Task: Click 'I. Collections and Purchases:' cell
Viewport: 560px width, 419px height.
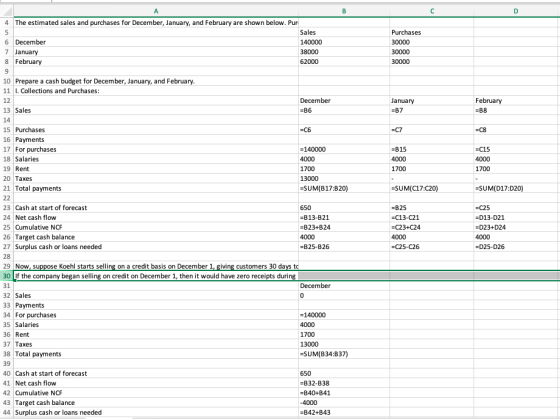Action: [x=156, y=91]
